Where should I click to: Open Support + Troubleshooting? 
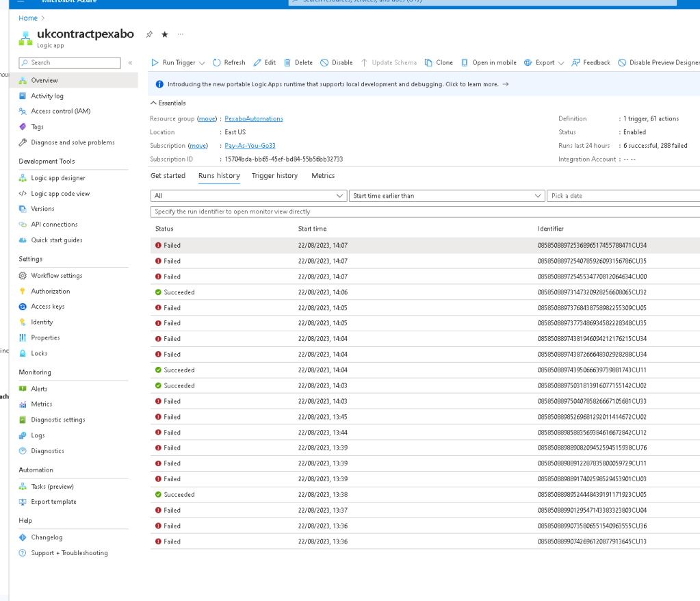69,553
